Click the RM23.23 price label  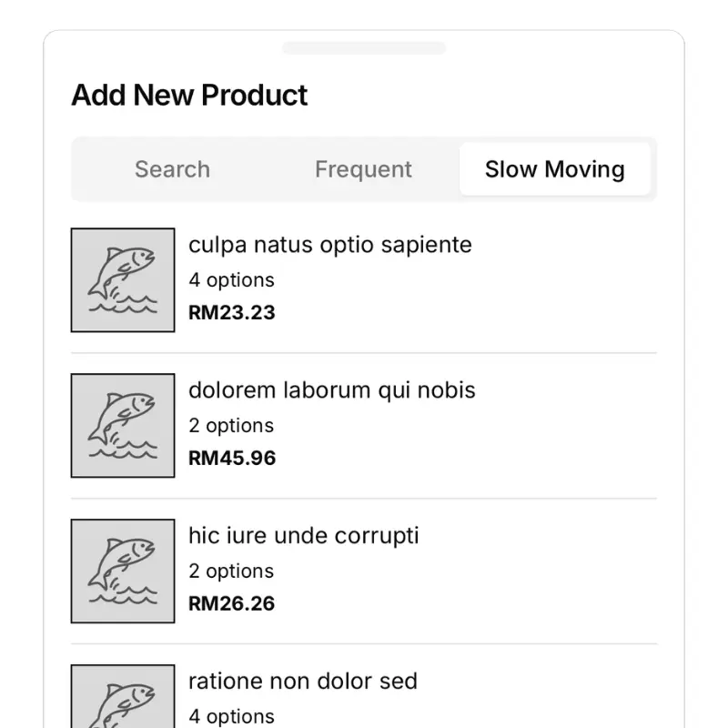click(x=232, y=312)
